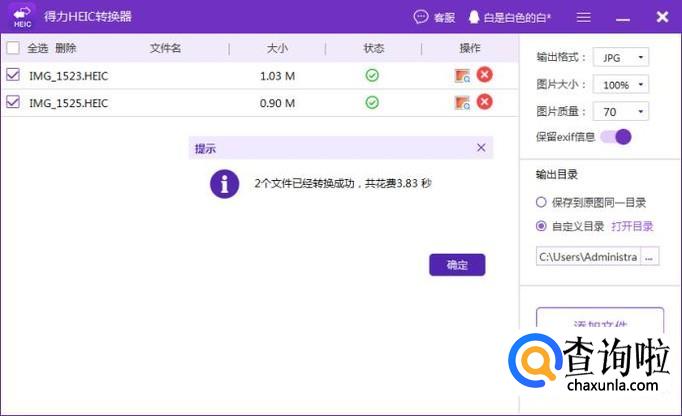
Task: Click the HEIC converter app logo
Action: coord(22,17)
